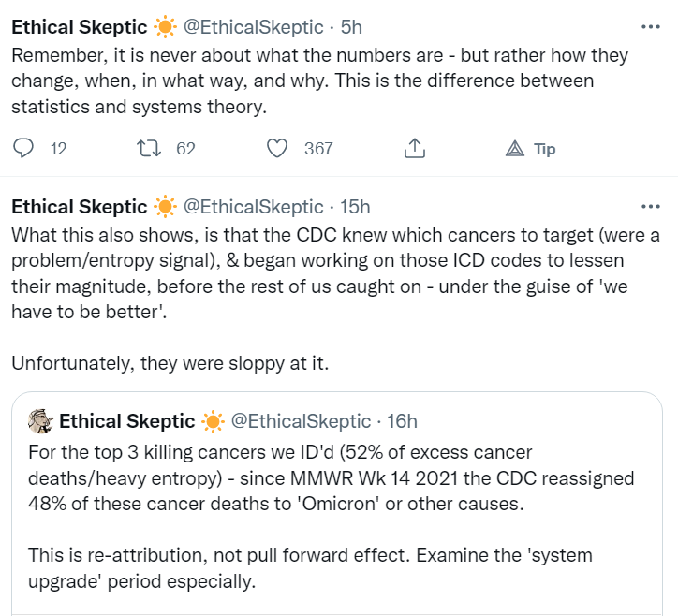Reply to the 5h-old statistics tweet

(25, 148)
